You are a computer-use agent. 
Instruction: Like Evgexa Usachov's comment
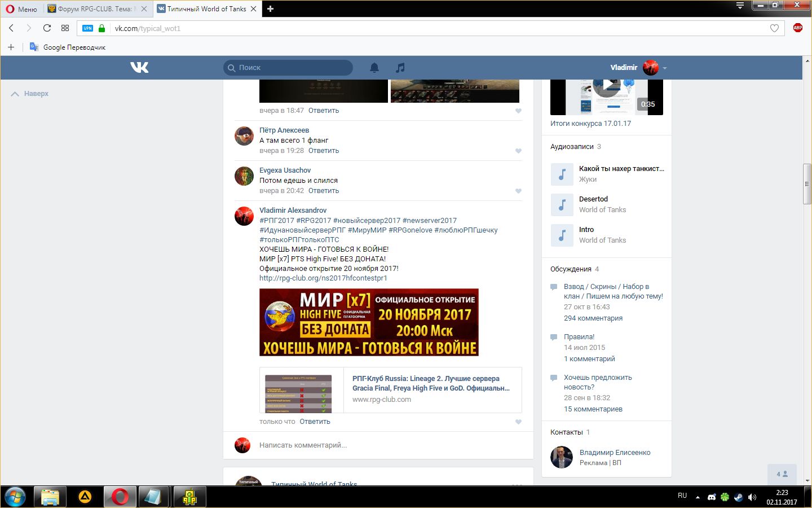pyautogui.click(x=518, y=191)
